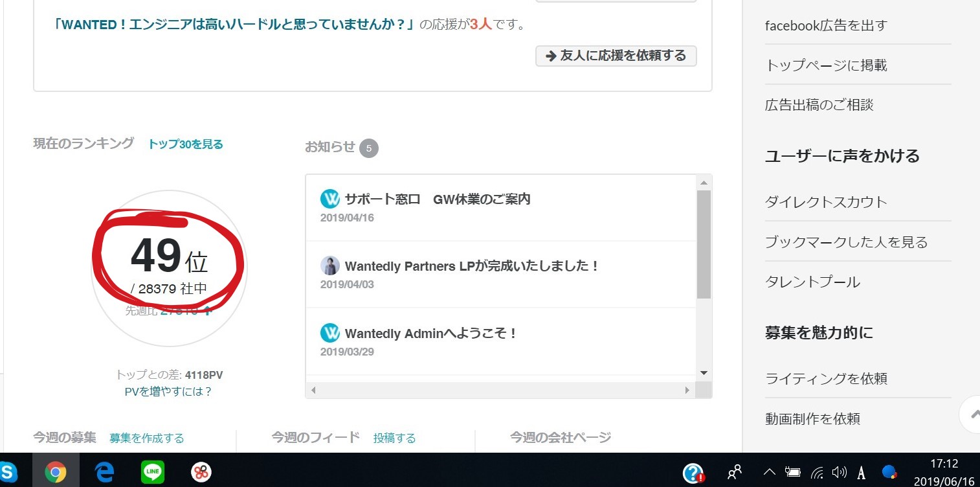
Task: Click the 現在のランキング heading
Action: point(84,143)
